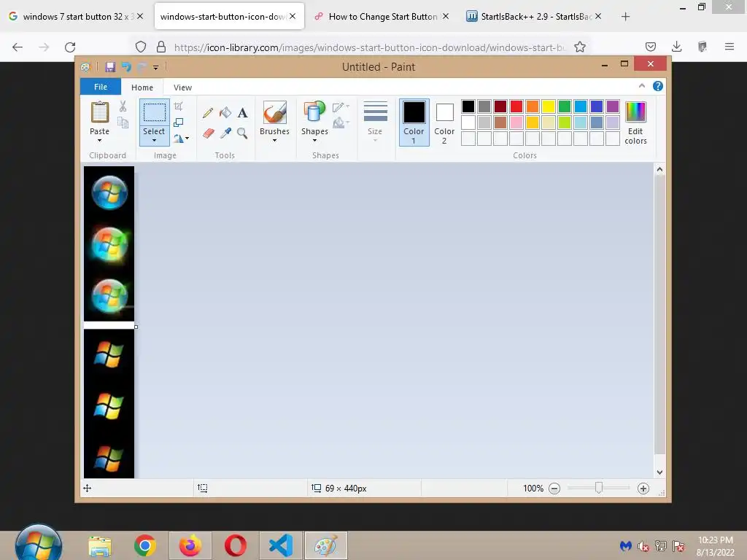Click the Undo arrow in quick access toolbar
The width and height of the screenshot is (747, 560).
[125, 67]
